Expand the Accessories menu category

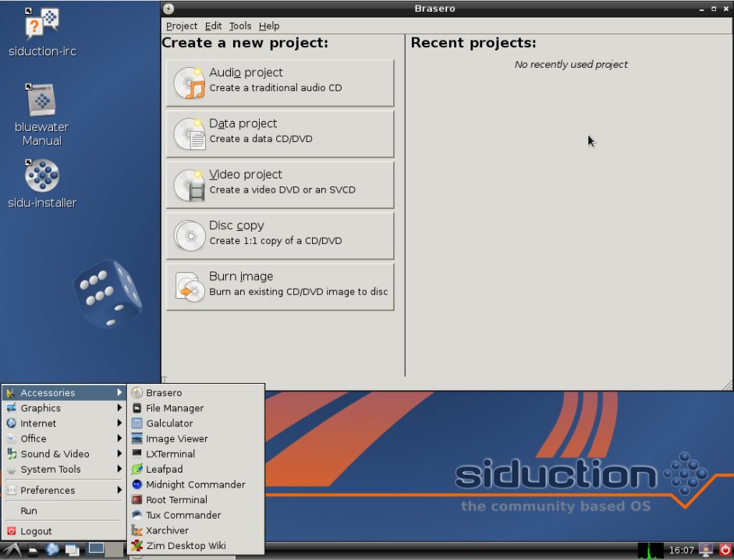tap(65, 393)
